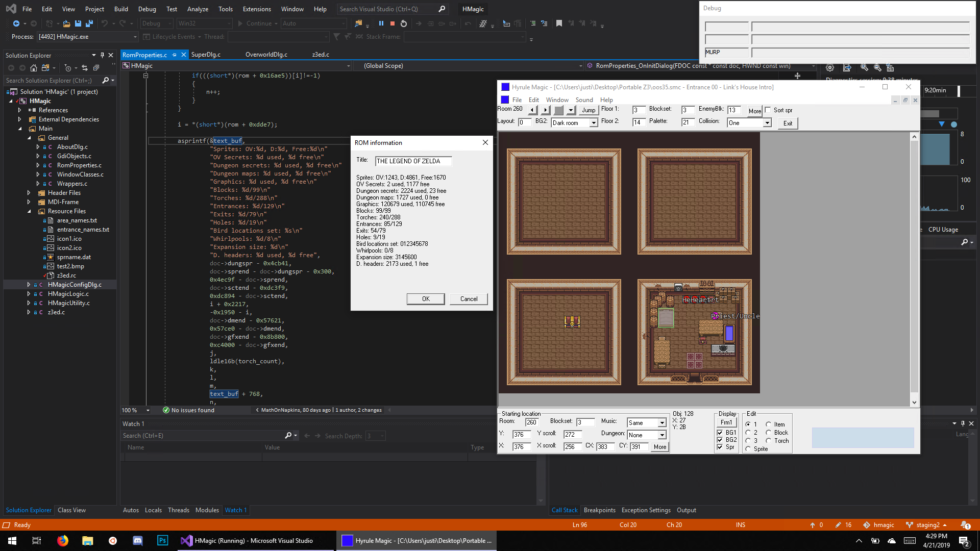Screen dimensions: 980x551
Task: Click the Exit button in Hyrule Magic
Action: [x=788, y=123]
